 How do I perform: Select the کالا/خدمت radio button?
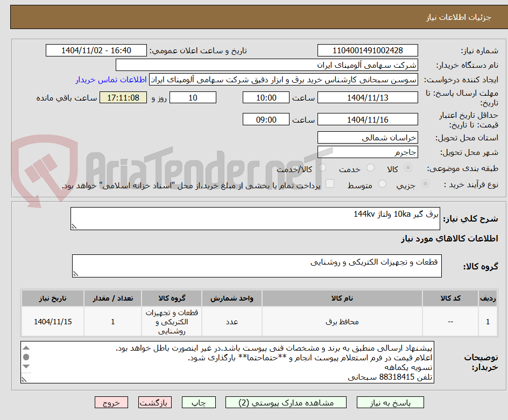322,168
